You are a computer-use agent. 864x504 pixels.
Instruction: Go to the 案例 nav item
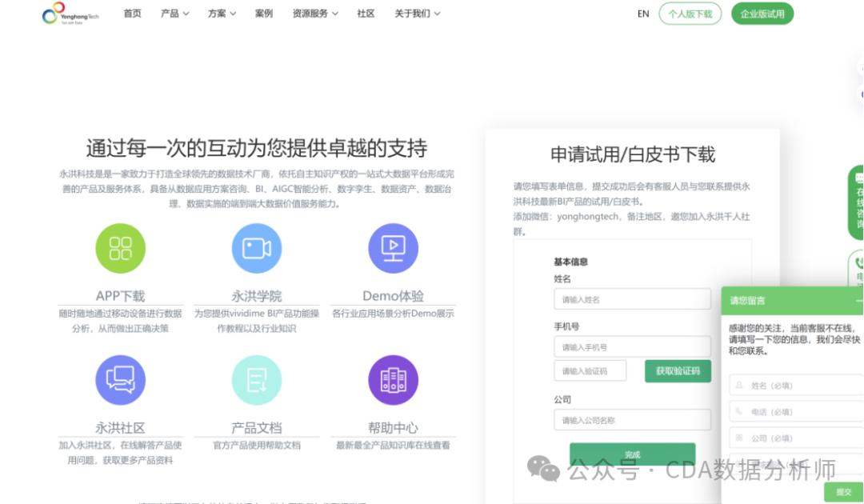coord(264,13)
